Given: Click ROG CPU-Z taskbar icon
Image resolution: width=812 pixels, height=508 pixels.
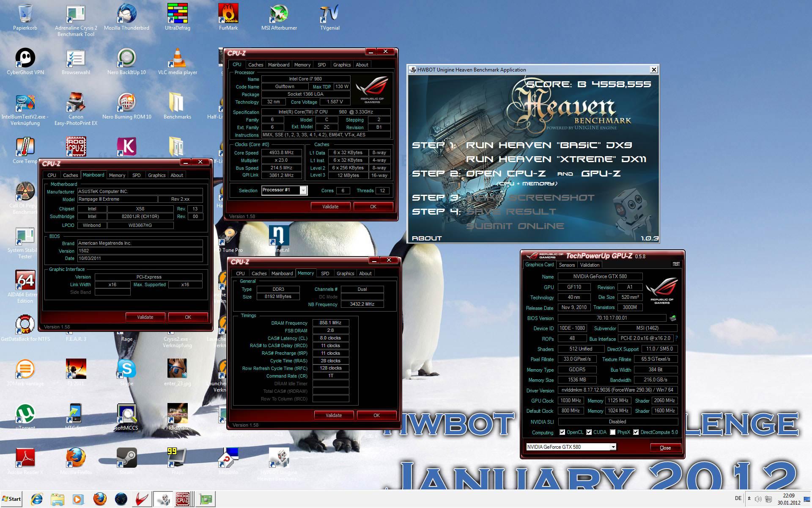Looking at the screenshot, I should (x=183, y=499).
